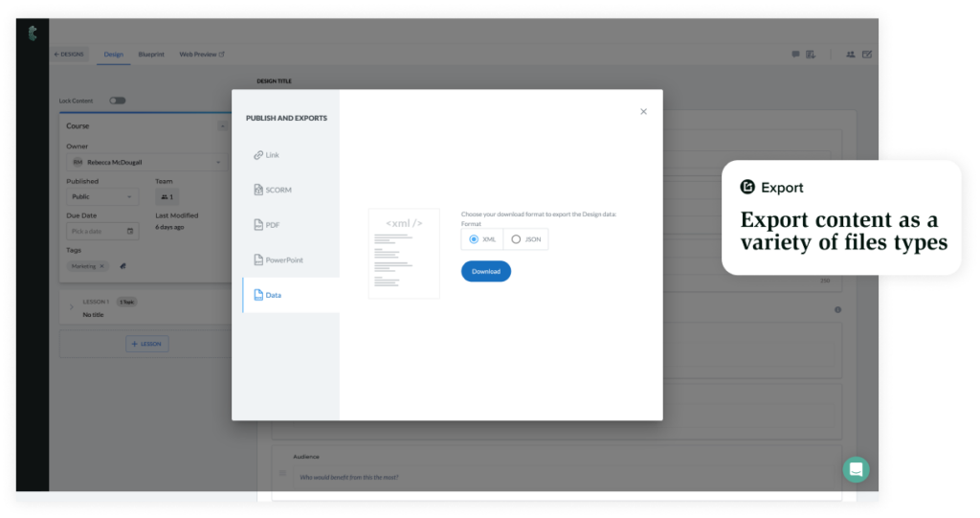Click the edit note icon at top right
Screen dimensions: 980x518
867,55
